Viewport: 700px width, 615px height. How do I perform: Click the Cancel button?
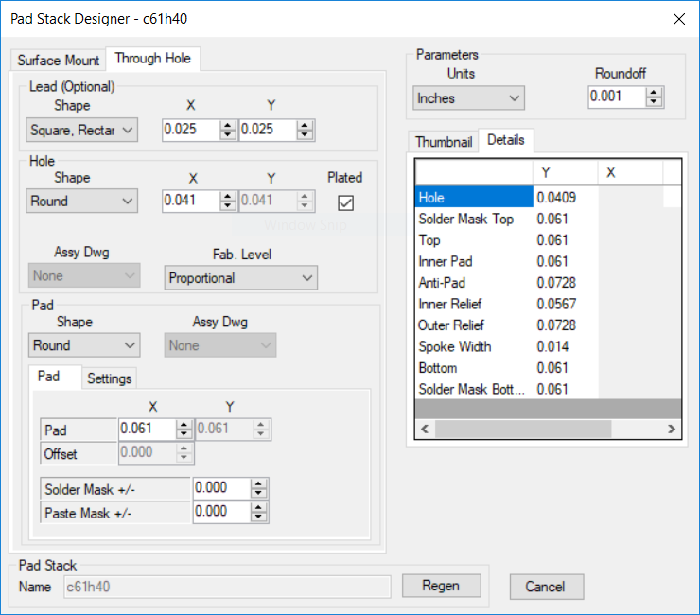tap(546, 587)
